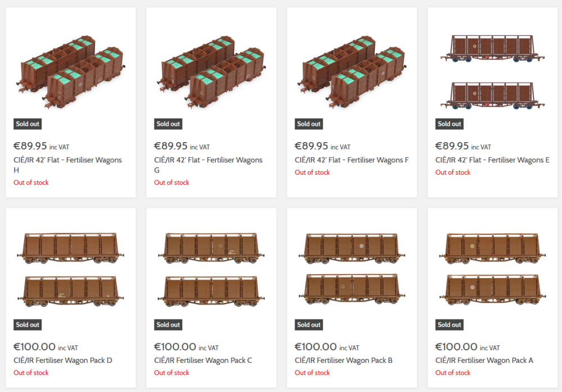Open the CIÉ/IR Fertiliser Wagon Pack D link
This screenshot has width=562, height=392.
point(63,361)
